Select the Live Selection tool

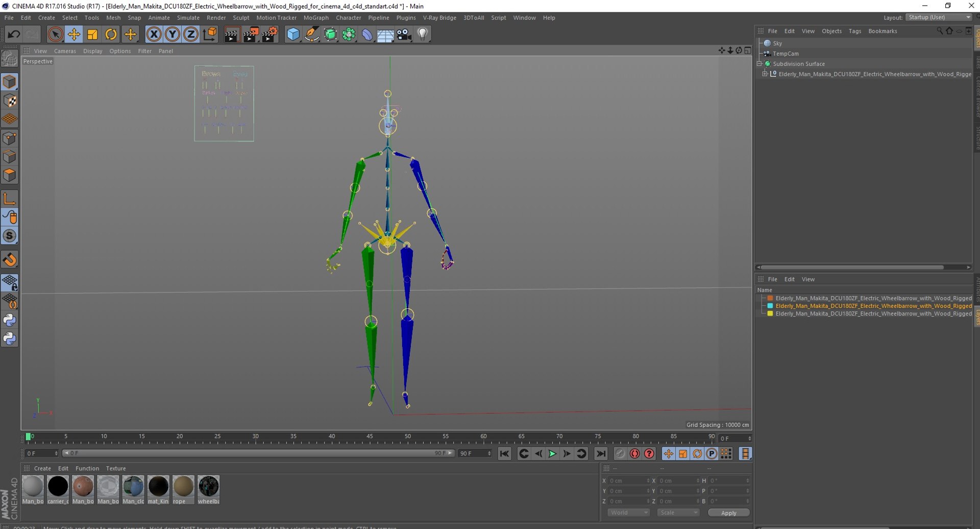pyautogui.click(x=55, y=35)
